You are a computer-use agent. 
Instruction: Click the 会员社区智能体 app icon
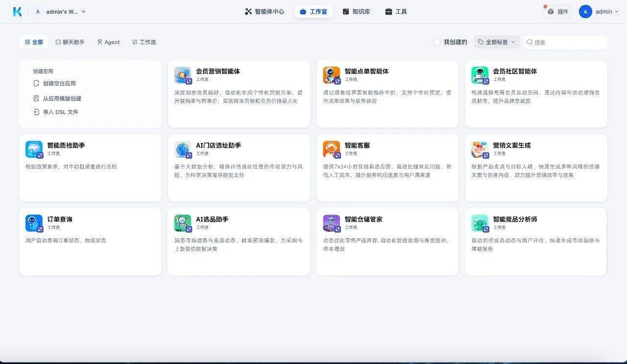tap(480, 75)
